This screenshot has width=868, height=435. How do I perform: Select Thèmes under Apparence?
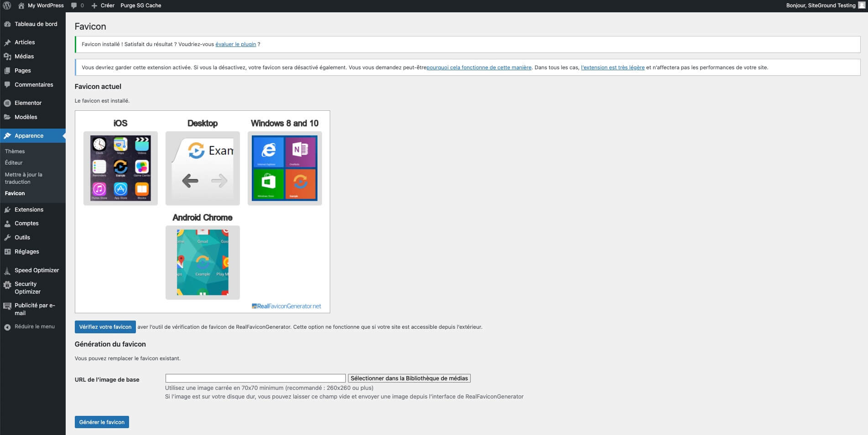coord(15,151)
